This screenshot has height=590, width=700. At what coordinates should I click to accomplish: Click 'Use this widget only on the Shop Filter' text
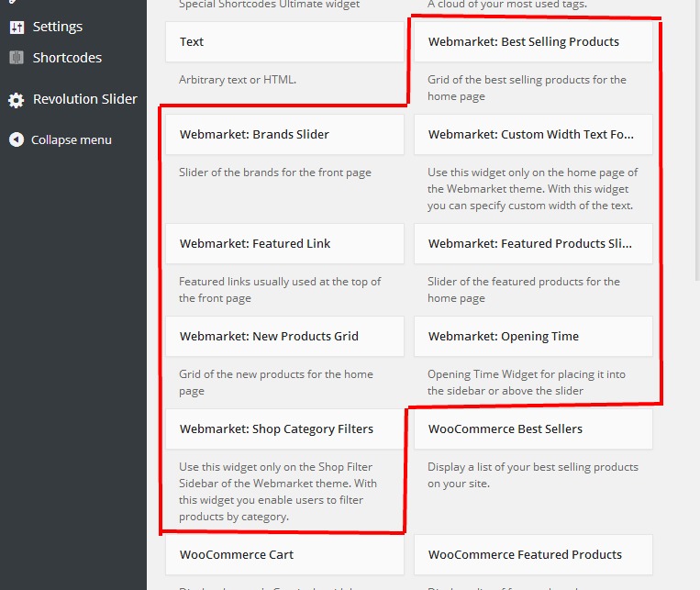(x=278, y=492)
